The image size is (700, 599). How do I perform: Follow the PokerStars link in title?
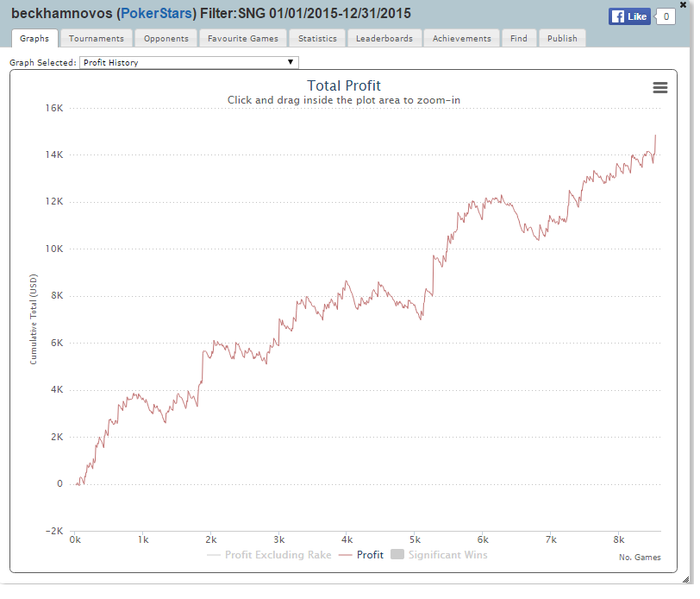pos(156,13)
